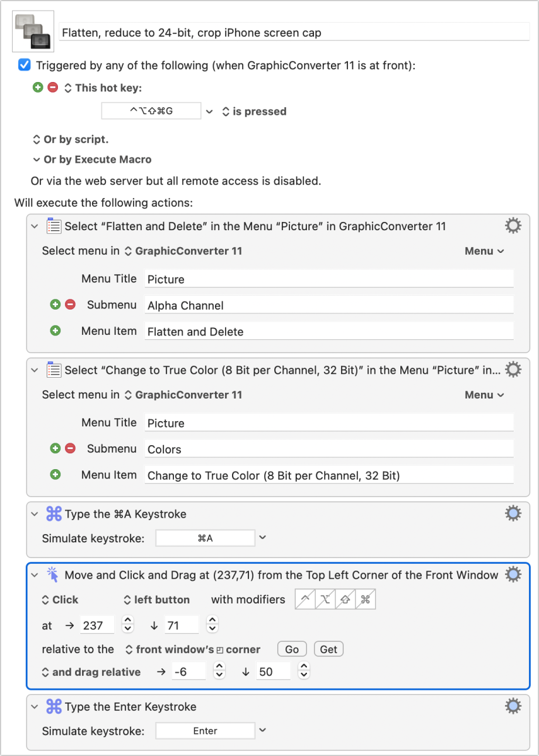Screen dimensions: 539x756
Task: Open the Or by script popup
Action: [x=71, y=139]
